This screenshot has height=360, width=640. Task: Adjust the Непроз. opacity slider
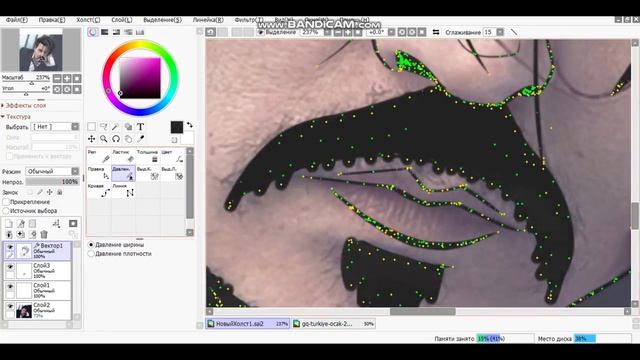[x=52, y=182]
